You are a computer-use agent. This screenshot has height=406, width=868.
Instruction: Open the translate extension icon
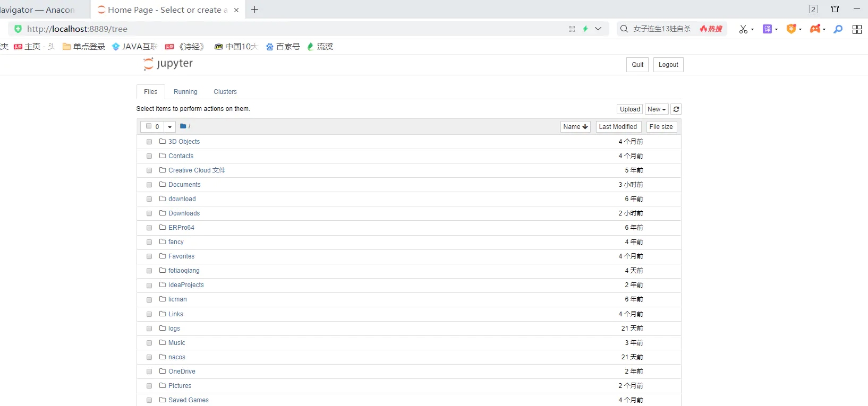click(767, 29)
